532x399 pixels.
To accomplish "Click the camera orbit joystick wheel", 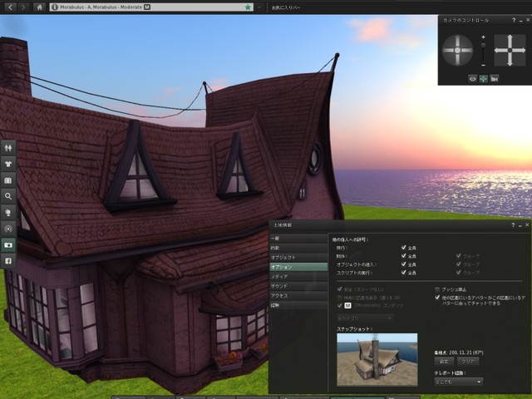I will tap(457, 50).
